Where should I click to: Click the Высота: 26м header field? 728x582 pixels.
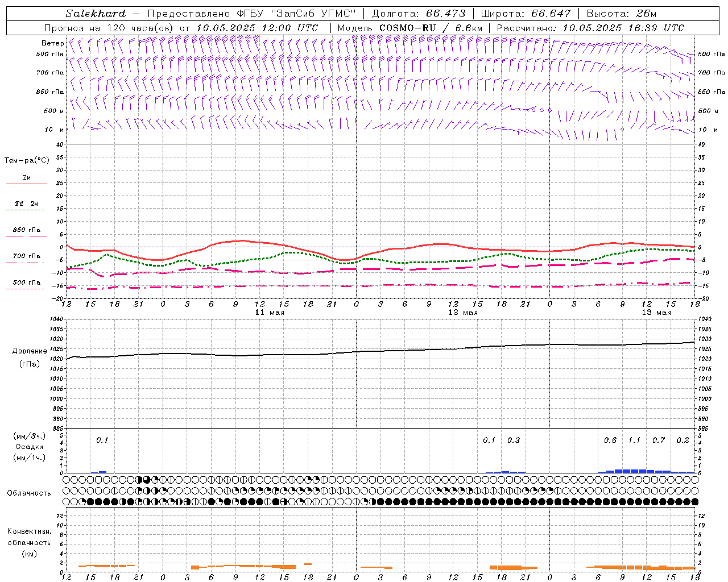(621, 14)
